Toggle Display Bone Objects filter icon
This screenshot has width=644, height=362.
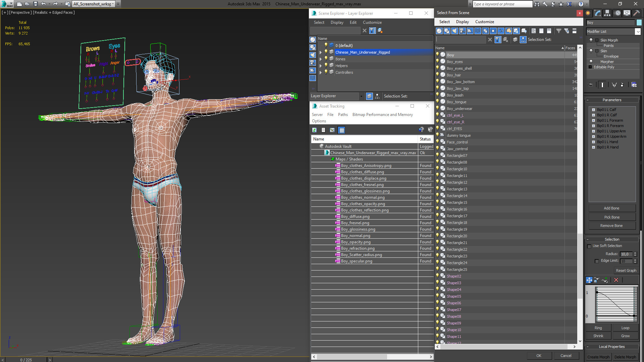click(501, 31)
